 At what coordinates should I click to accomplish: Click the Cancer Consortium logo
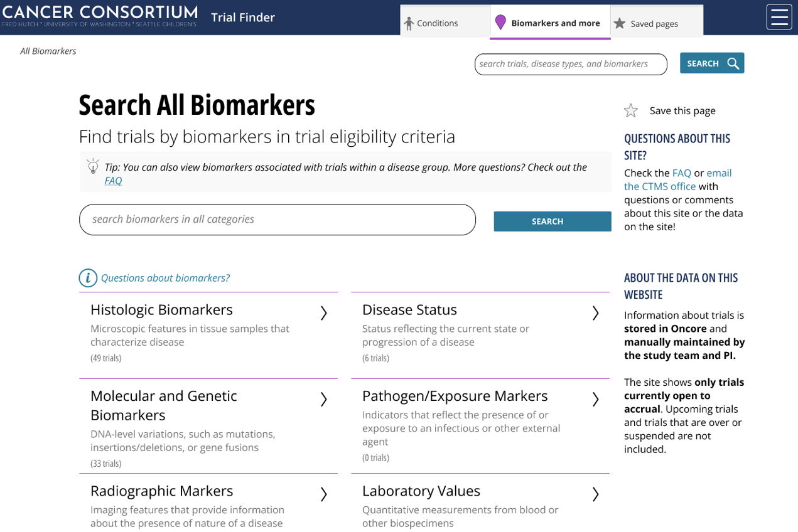click(99, 16)
